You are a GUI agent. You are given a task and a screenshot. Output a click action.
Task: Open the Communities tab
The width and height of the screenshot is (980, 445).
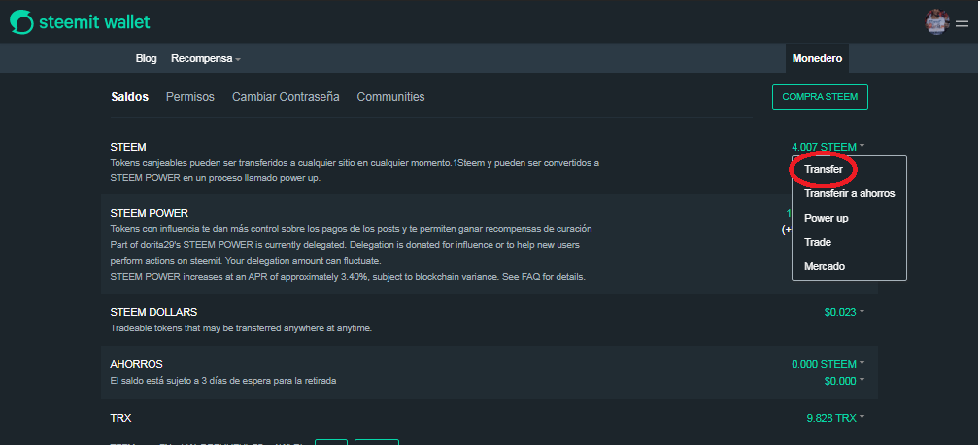coord(390,97)
